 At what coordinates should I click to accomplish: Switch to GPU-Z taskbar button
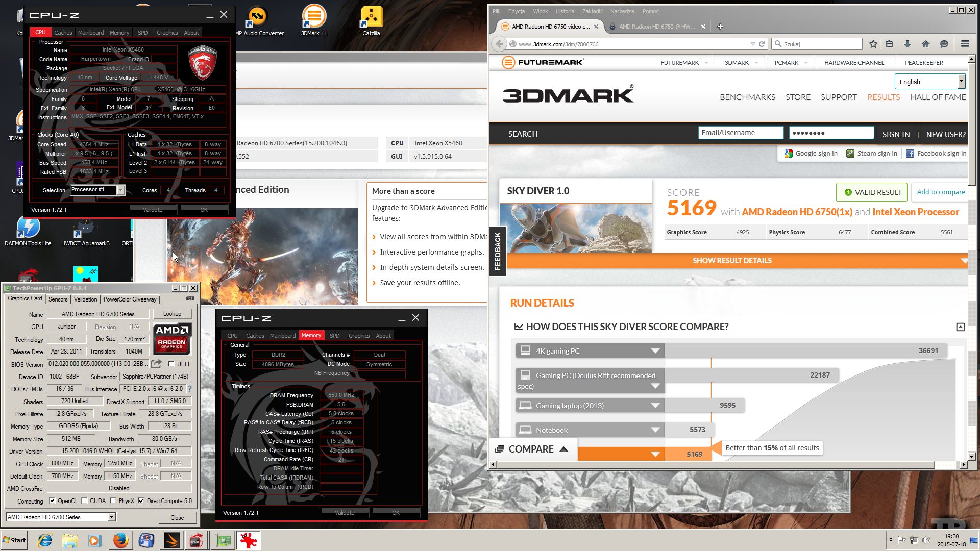pyautogui.click(x=223, y=540)
